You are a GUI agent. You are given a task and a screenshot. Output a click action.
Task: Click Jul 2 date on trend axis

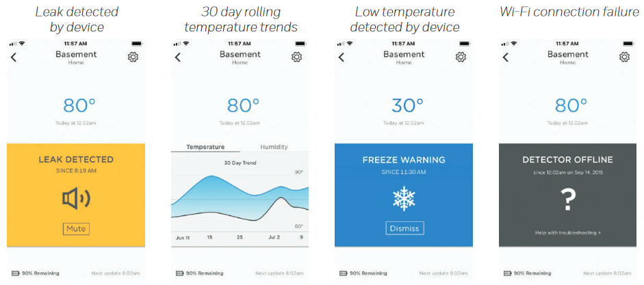click(x=274, y=237)
